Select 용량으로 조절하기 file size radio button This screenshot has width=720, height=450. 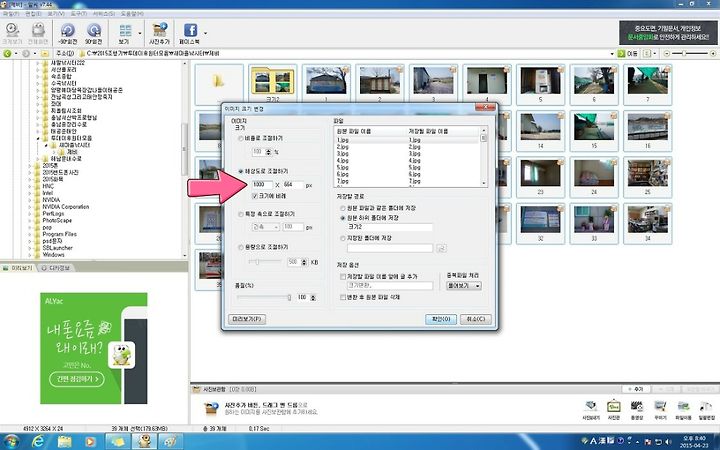[x=241, y=247]
